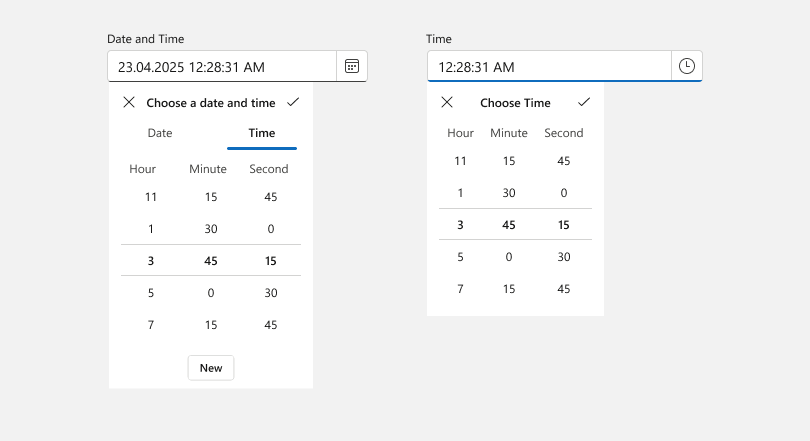This screenshot has height=441, width=810.
Task: Choose minute 30 in the date-time picker
Action: coord(211,229)
